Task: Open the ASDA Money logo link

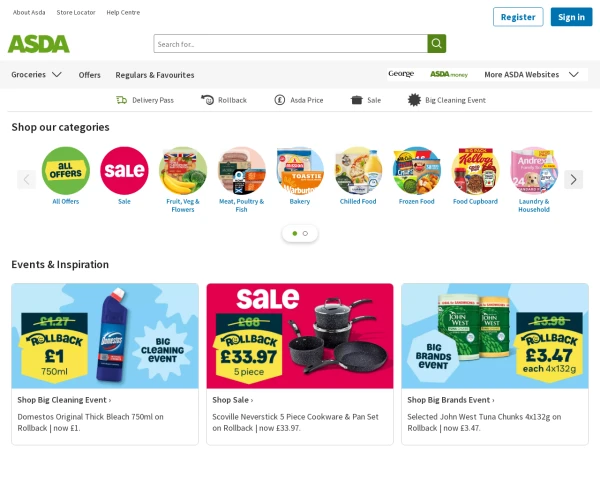Action: 449,74
